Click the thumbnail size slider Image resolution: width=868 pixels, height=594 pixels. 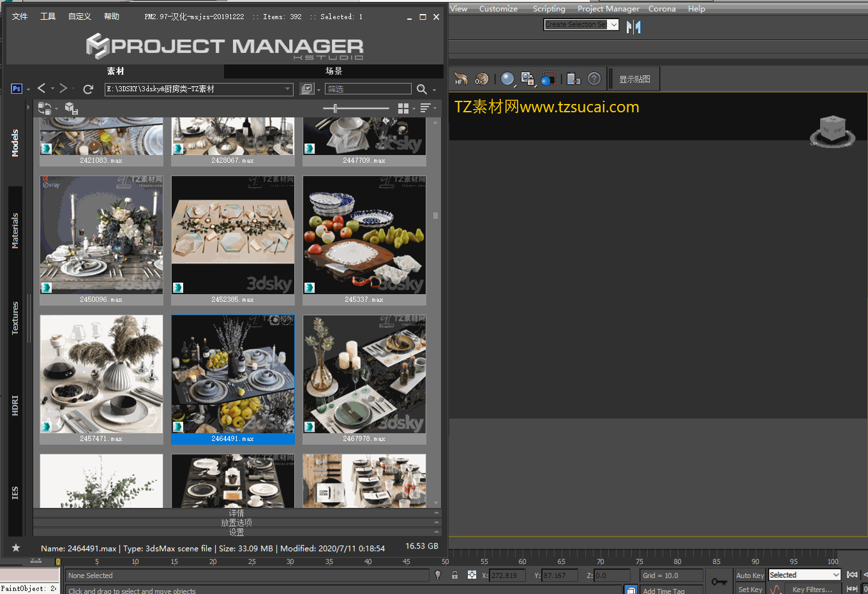(x=335, y=108)
